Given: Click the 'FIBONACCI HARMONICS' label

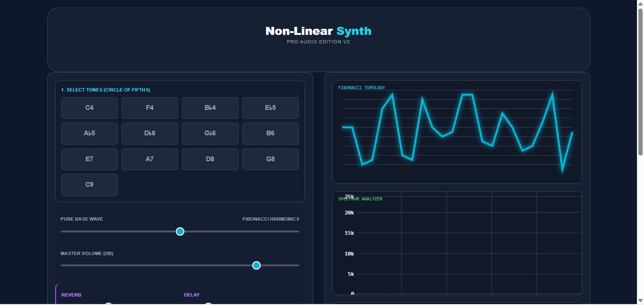Looking at the screenshot, I should click(x=271, y=219).
